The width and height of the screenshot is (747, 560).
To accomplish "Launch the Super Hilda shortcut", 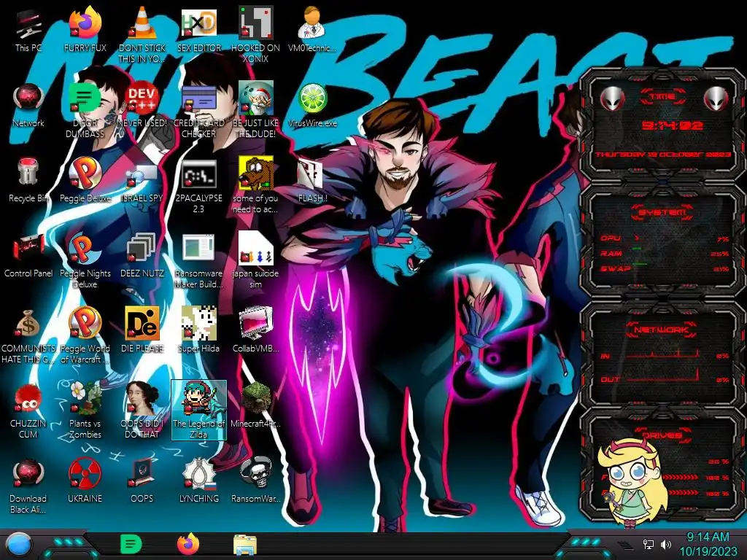I will (x=198, y=330).
